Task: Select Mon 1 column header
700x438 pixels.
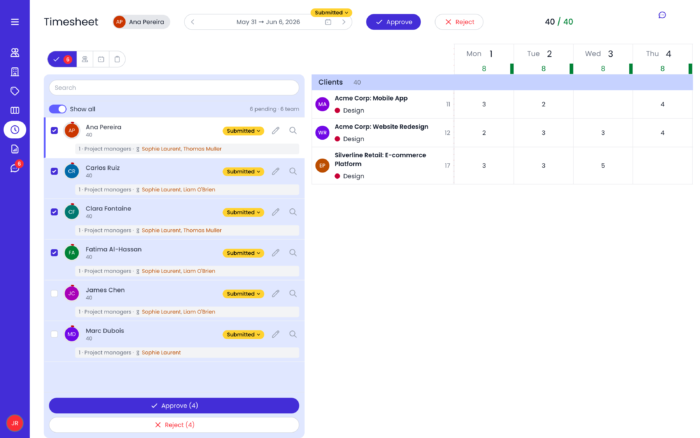Action: [x=484, y=59]
